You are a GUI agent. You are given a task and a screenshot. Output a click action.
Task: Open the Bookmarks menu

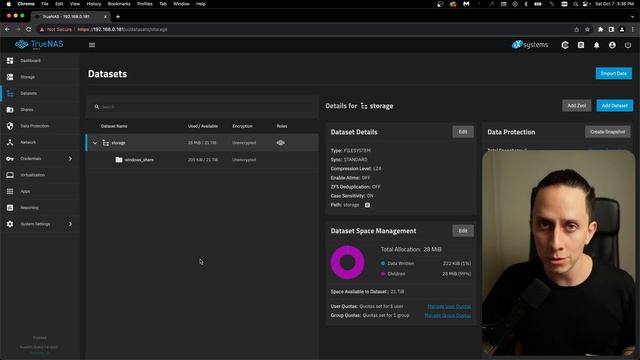point(119,4)
